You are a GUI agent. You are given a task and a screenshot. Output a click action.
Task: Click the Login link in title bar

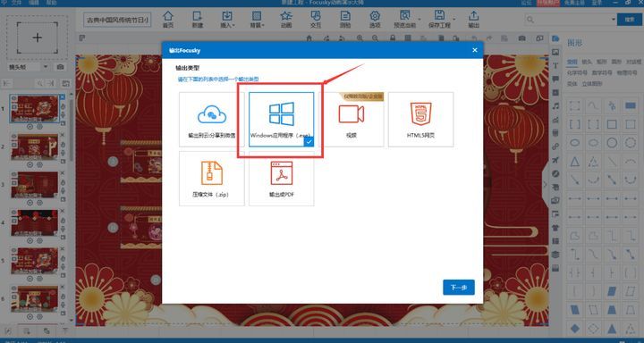click(597, 3)
